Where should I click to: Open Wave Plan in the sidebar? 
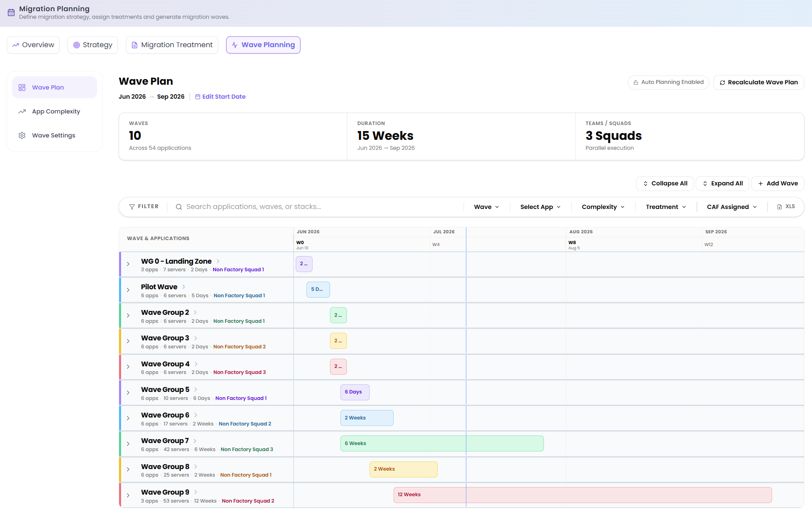(x=54, y=87)
